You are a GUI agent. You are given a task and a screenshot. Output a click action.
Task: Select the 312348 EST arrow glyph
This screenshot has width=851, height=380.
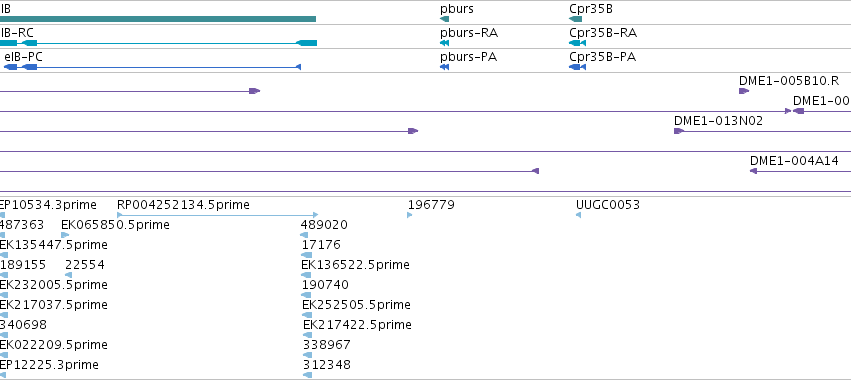(308, 375)
